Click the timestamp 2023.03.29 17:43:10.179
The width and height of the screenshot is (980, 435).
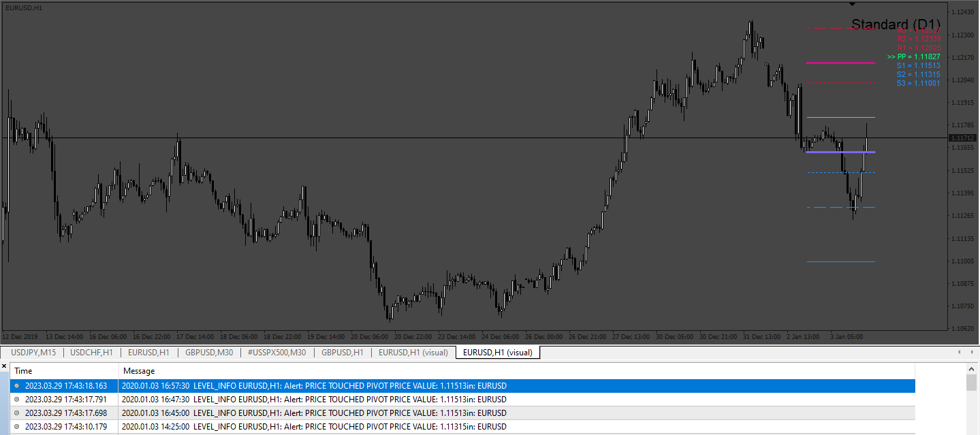[x=66, y=427]
